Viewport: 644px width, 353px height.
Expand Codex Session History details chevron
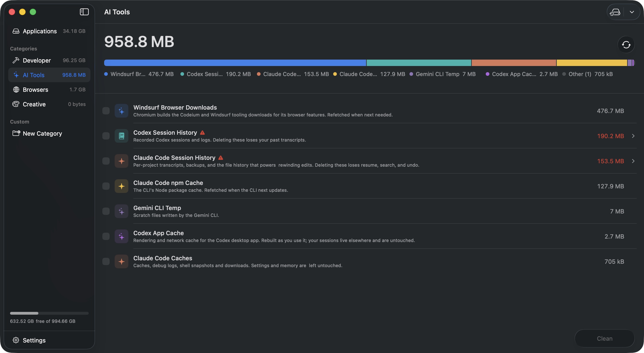(633, 136)
